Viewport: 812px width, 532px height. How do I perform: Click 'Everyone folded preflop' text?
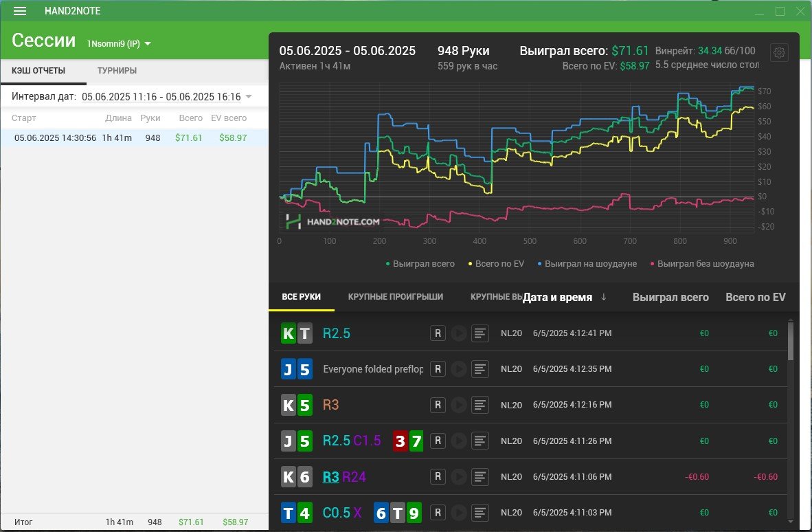click(373, 369)
